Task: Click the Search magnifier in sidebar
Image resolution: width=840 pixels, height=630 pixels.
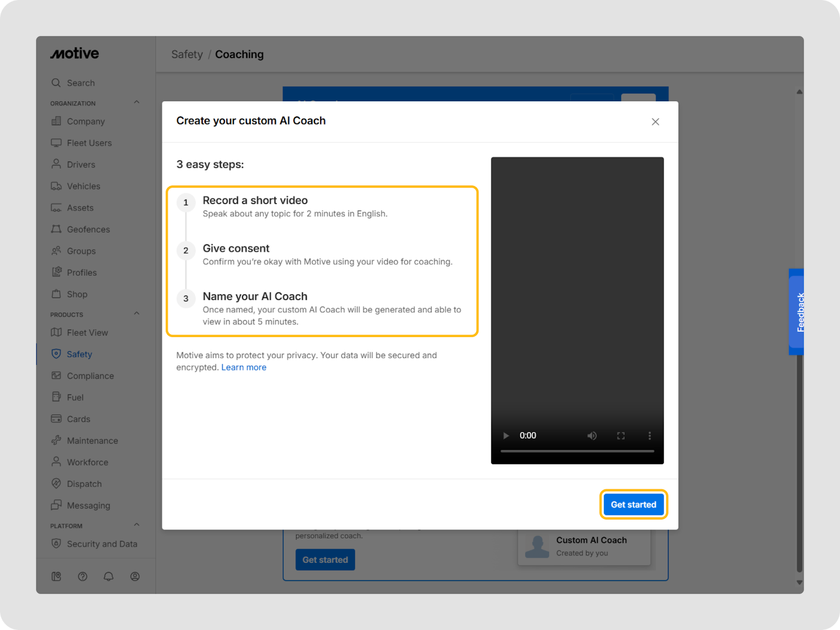Action: [x=56, y=83]
